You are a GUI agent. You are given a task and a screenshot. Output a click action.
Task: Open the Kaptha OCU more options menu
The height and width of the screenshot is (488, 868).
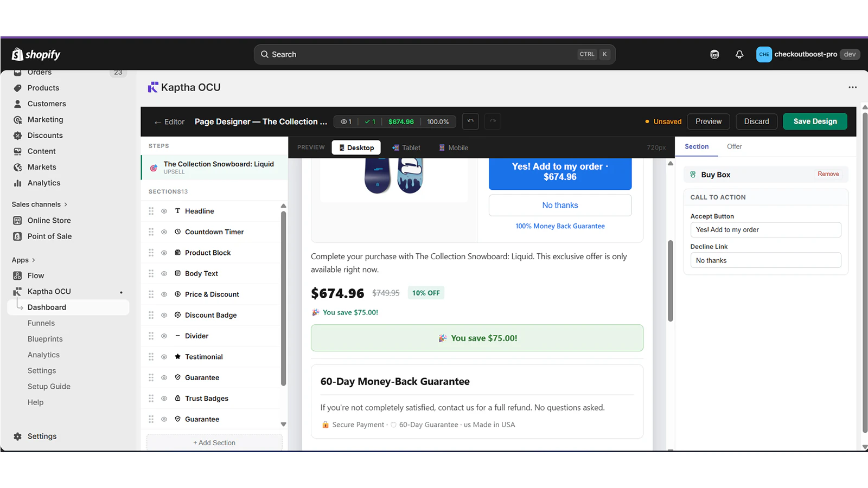853,87
